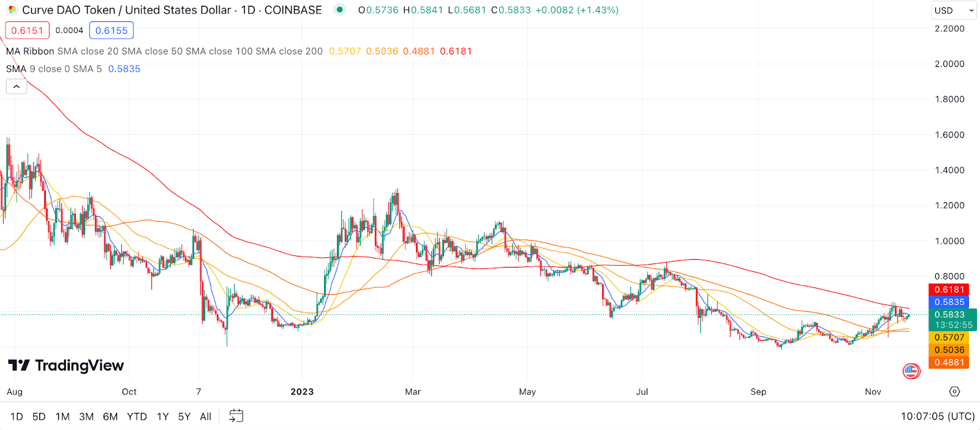Click the Curve DAO Token symbol logo icon

click(12, 10)
